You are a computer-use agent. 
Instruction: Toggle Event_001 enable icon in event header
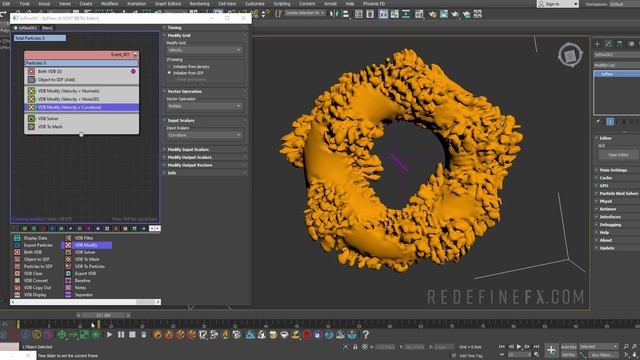136,54
